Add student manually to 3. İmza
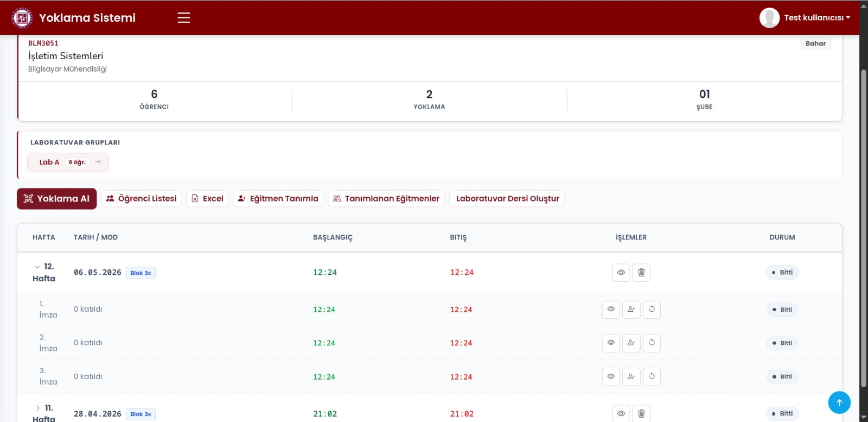The image size is (868, 422). (631, 376)
